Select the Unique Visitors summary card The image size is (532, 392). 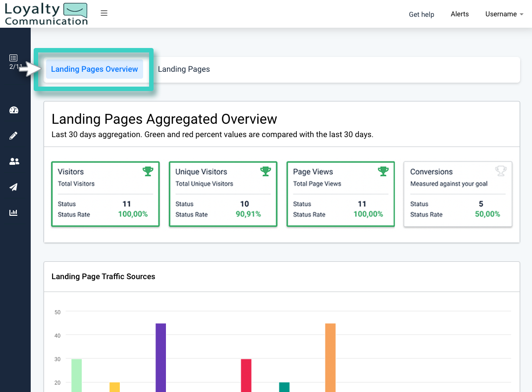(223, 194)
